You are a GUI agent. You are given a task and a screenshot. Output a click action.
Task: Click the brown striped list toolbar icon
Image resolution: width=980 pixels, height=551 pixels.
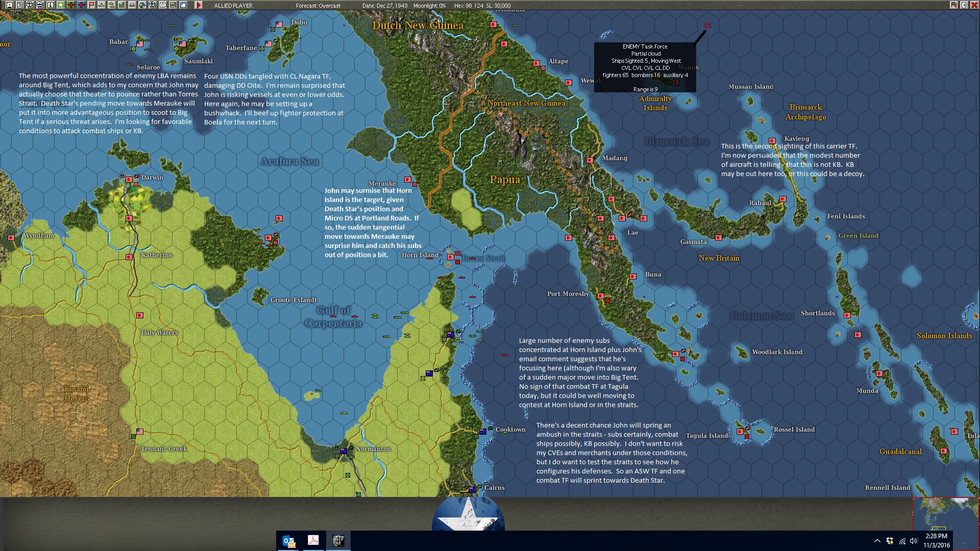(173, 5)
